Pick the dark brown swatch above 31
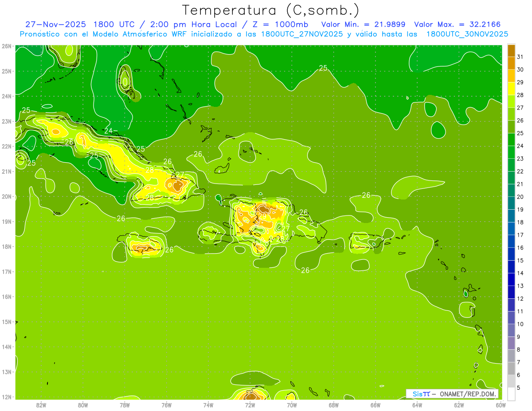 [511, 51]
